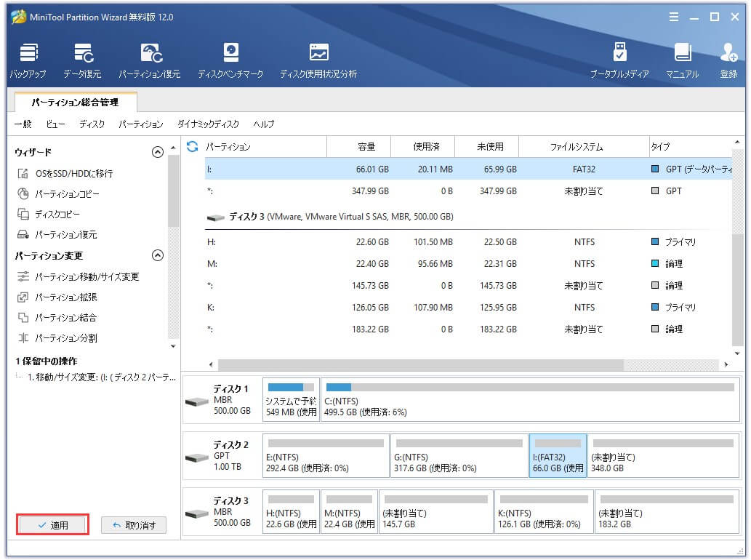Select pending operation 1. 移動/サイズ変更

tap(100, 377)
